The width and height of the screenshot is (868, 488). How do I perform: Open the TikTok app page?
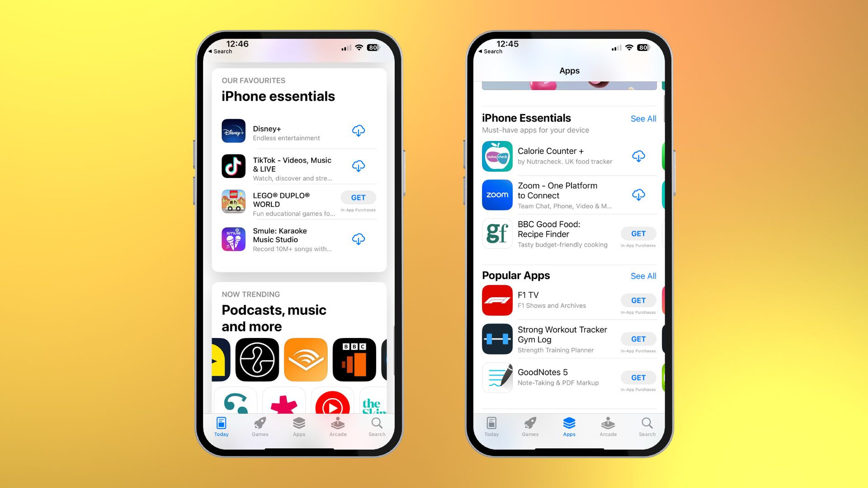click(292, 166)
